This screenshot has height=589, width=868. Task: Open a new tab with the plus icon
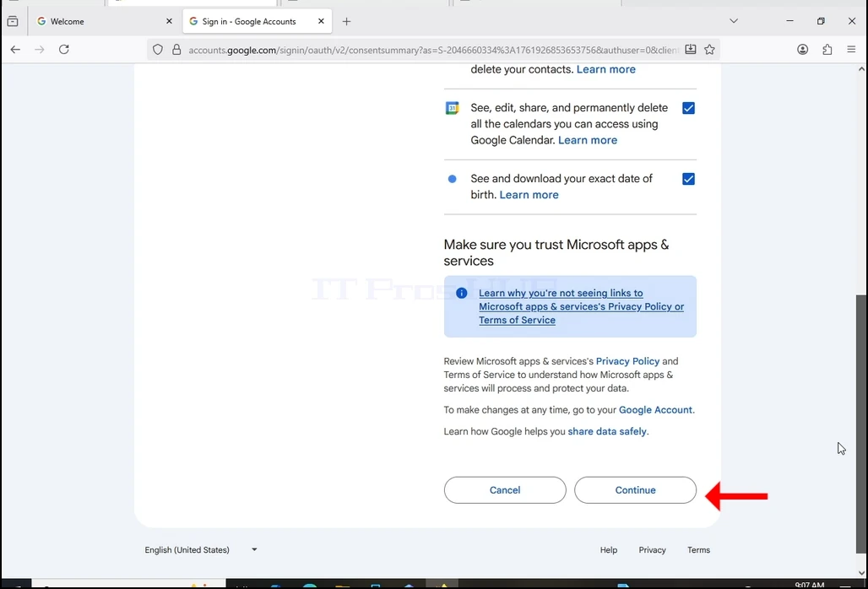point(346,22)
